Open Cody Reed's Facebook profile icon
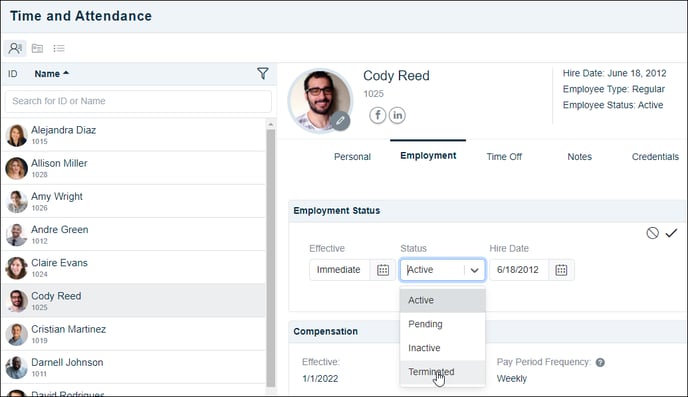 377,115
